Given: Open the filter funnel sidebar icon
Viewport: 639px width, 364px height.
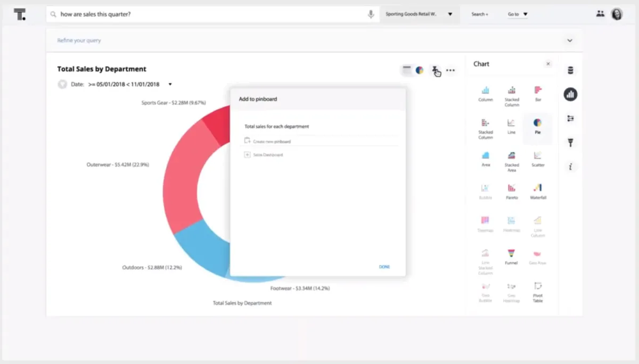Looking at the screenshot, I should point(570,143).
